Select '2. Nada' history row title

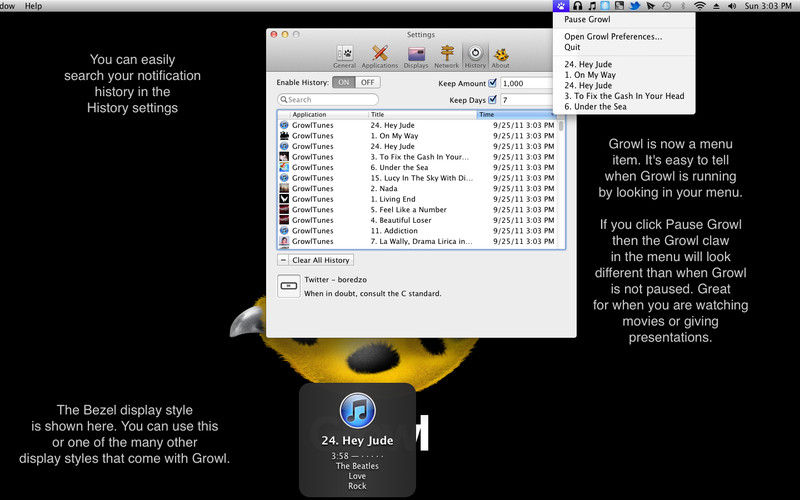[x=384, y=188]
